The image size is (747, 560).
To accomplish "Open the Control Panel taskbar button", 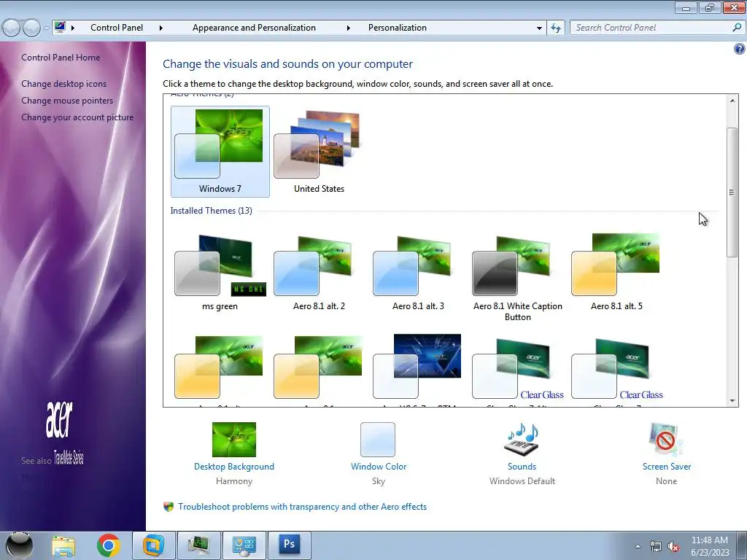I will tap(244, 545).
